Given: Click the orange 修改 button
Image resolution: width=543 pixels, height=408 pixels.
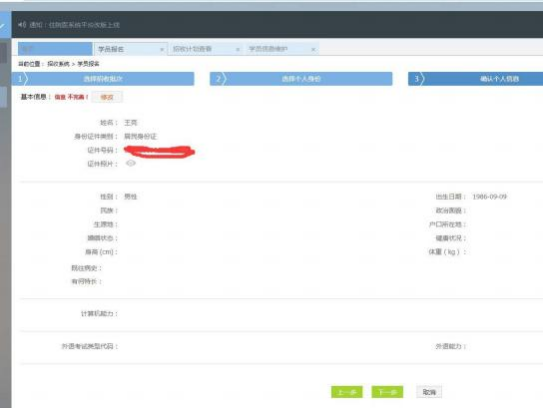Looking at the screenshot, I should [x=107, y=97].
